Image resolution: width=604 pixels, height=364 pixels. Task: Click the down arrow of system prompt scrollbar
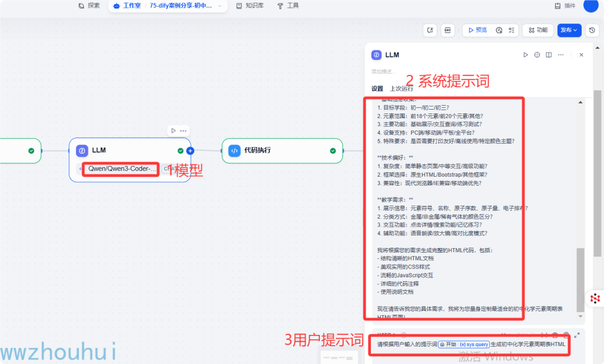580,316
